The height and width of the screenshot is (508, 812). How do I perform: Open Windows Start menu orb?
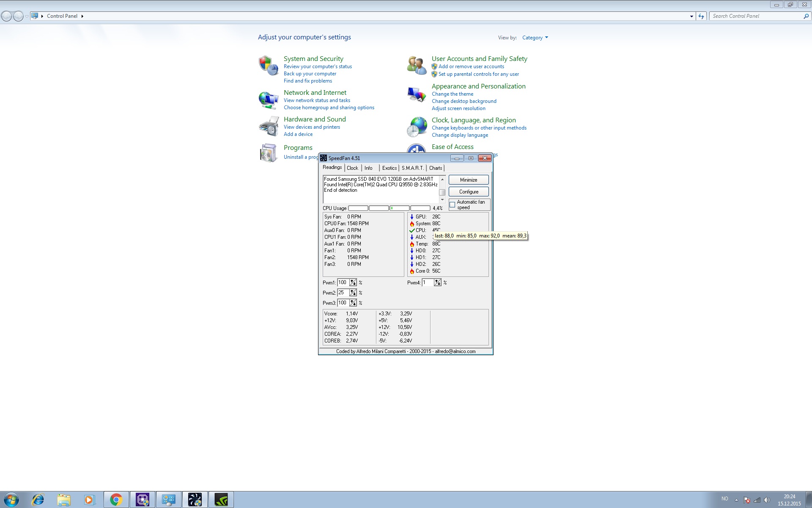coord(11,500)
